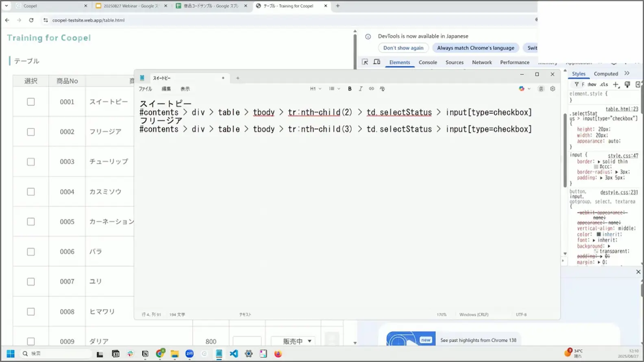
Task: Click the #ccc border color swatch
Action: 596,167
